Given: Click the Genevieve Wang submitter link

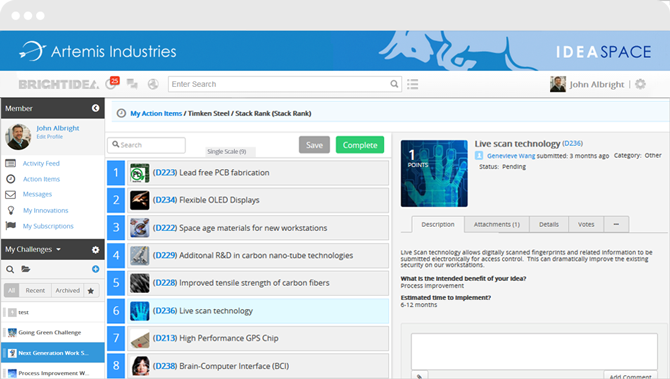Looking at the screenshot, I should pyautogui.click(x=511, y=156).
